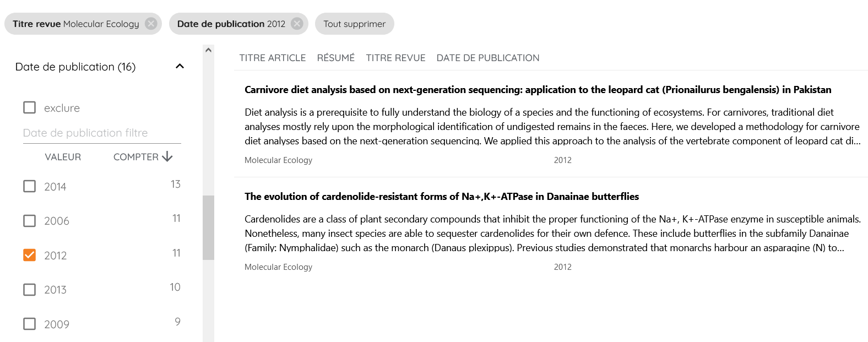Sort results by TITRE ARTICLE column
The height and width of the screenshot is (342, 868).
[x=272, y=58]
